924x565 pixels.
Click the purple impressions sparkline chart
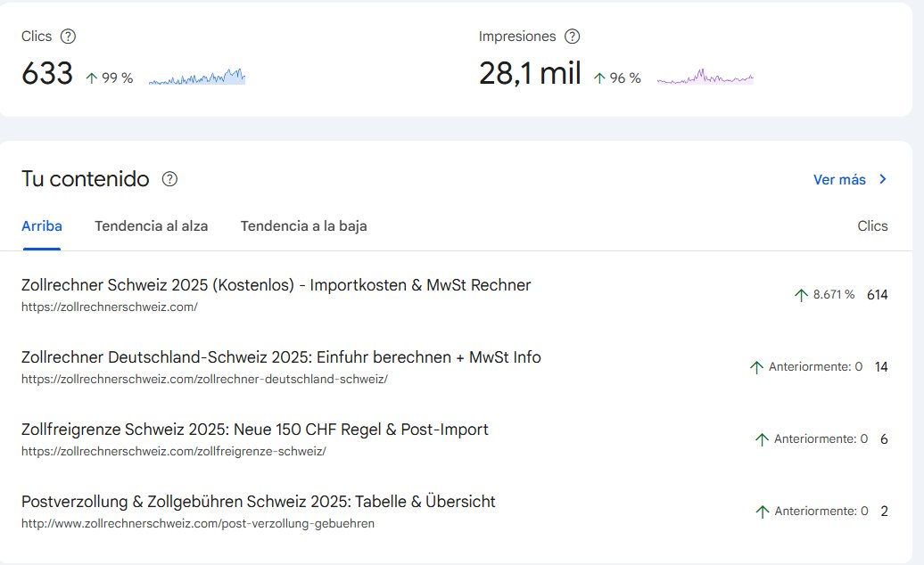[705, 78]
